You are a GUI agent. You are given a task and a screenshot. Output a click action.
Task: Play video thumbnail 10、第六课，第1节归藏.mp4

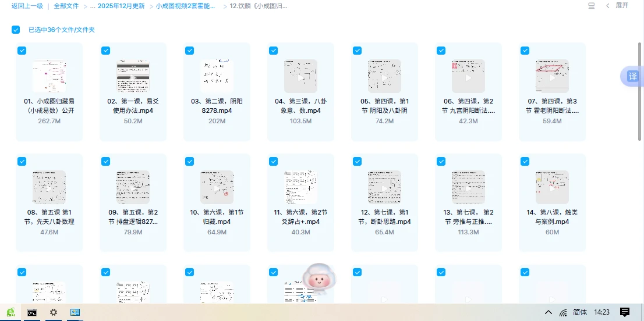pos(217,187)
